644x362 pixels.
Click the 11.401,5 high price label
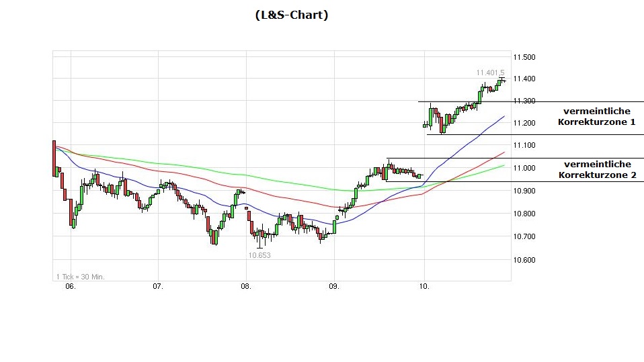coord(490,72)
